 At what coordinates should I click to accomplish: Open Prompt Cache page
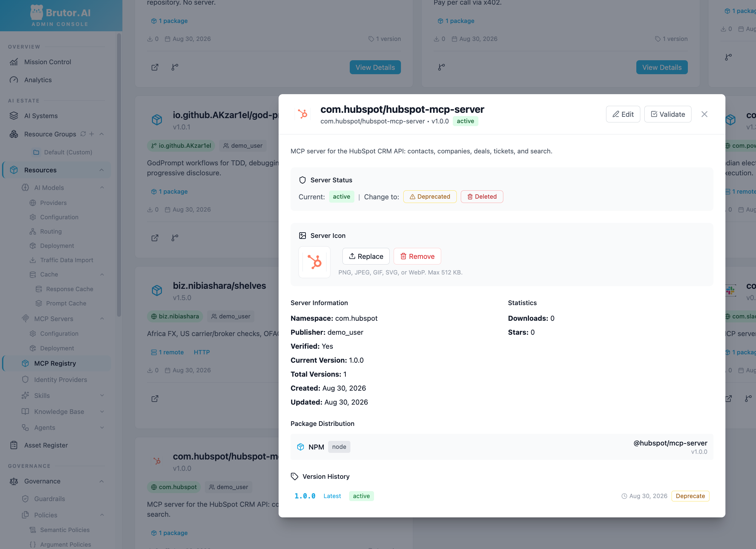(x=66, y=303)
